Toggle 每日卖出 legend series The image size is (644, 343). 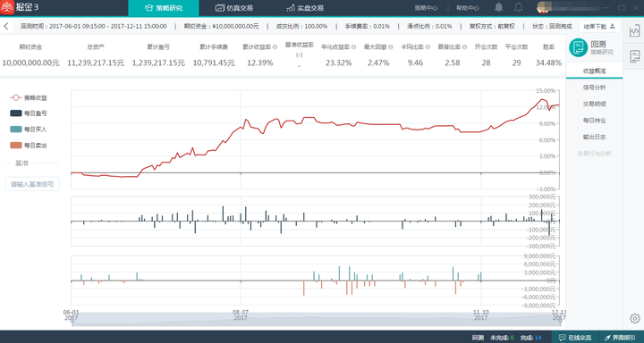pyautogui.click(x=29, y=146)
